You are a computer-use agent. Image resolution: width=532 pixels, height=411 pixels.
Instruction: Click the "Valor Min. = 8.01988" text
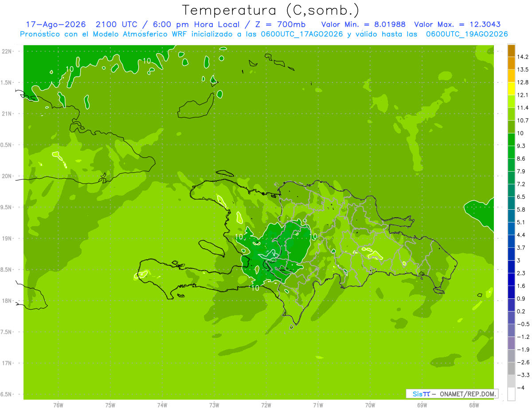363,24
